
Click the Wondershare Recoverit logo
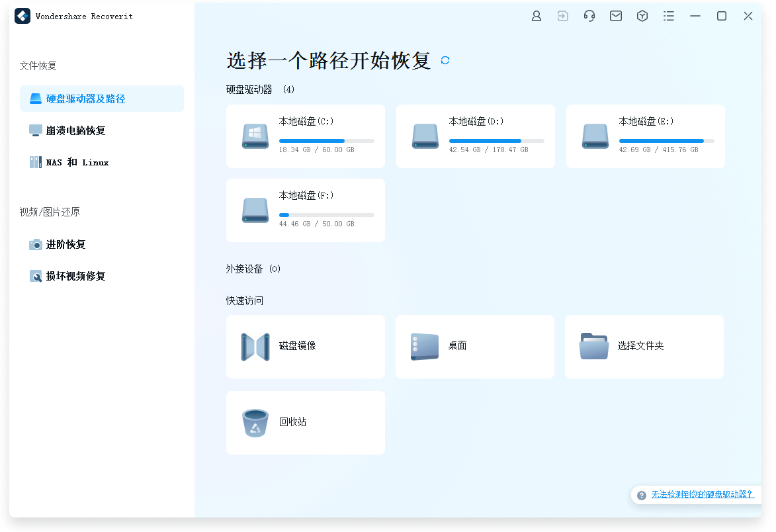(22, 16)
